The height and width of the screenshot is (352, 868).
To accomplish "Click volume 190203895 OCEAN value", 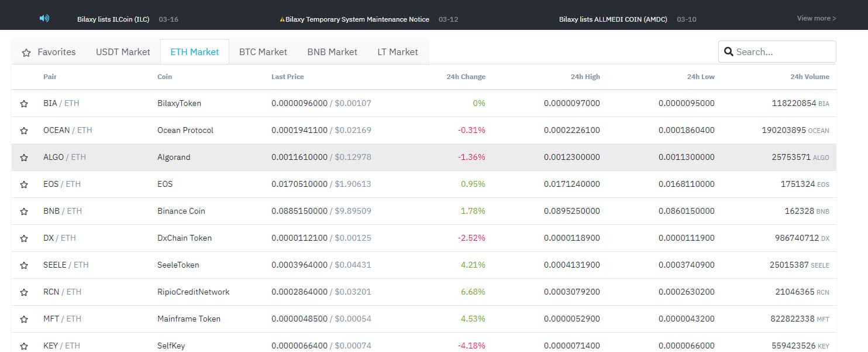I will [795, 130].
